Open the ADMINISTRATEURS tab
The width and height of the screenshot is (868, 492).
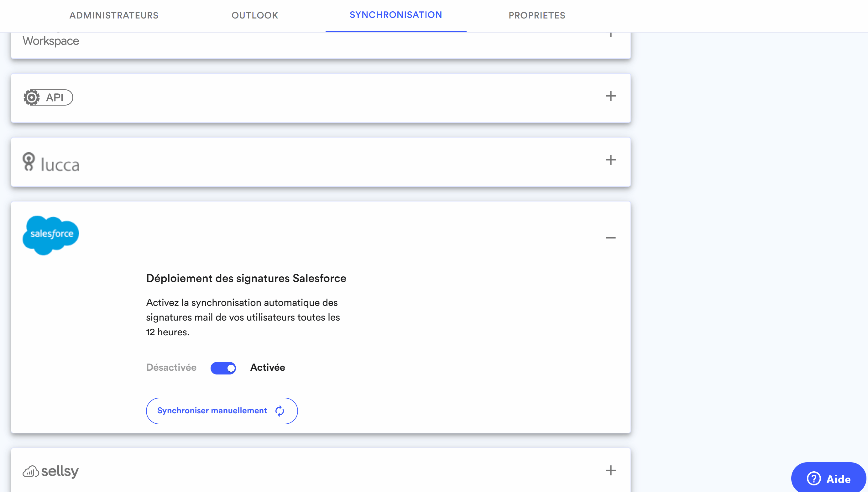[113, 15]
